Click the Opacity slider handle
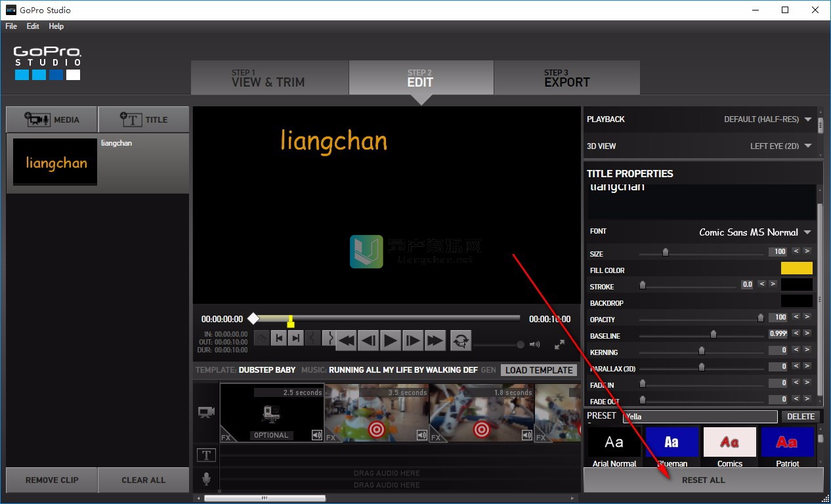 [x=761, y=318]
